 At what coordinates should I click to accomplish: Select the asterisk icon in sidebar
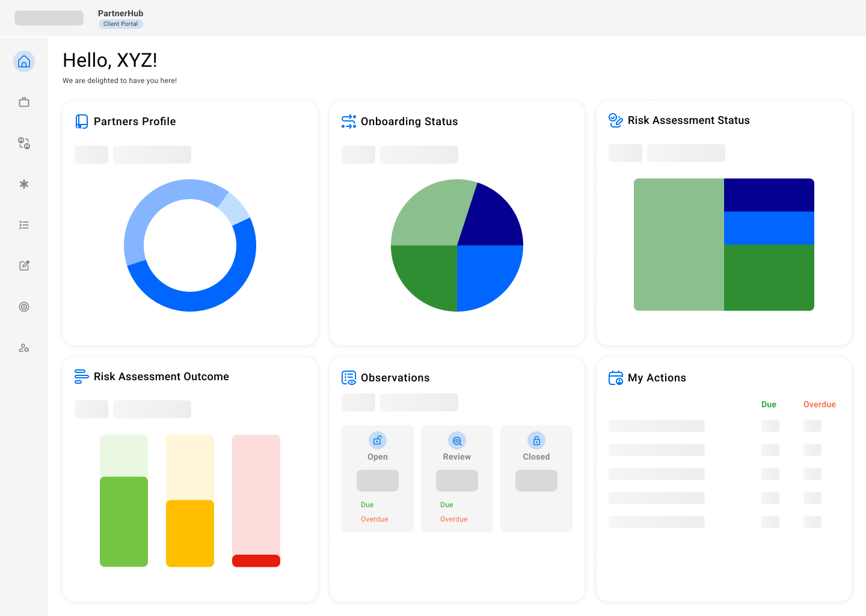pos(24,184)
